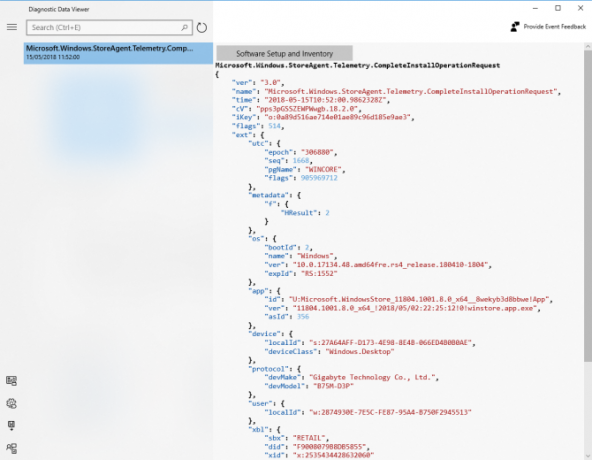
Task: Close the Diagnostic Data Viewer window
Action: 581,8
